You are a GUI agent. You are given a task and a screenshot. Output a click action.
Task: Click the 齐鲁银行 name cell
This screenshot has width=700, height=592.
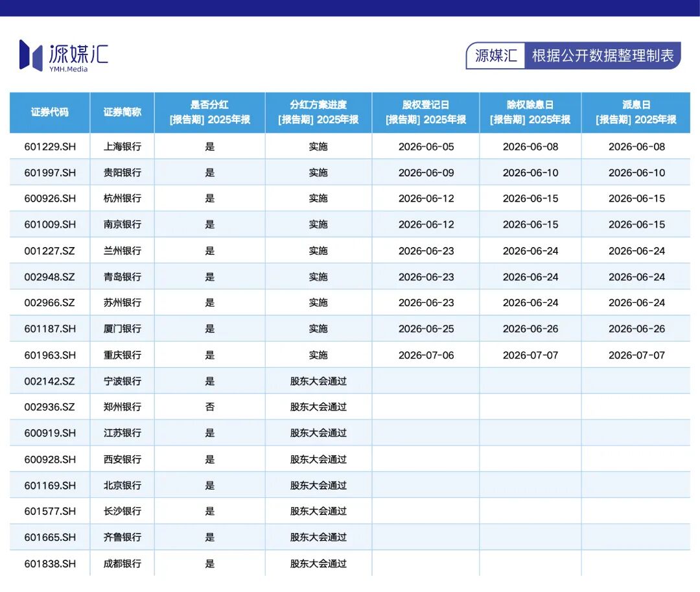122,538
